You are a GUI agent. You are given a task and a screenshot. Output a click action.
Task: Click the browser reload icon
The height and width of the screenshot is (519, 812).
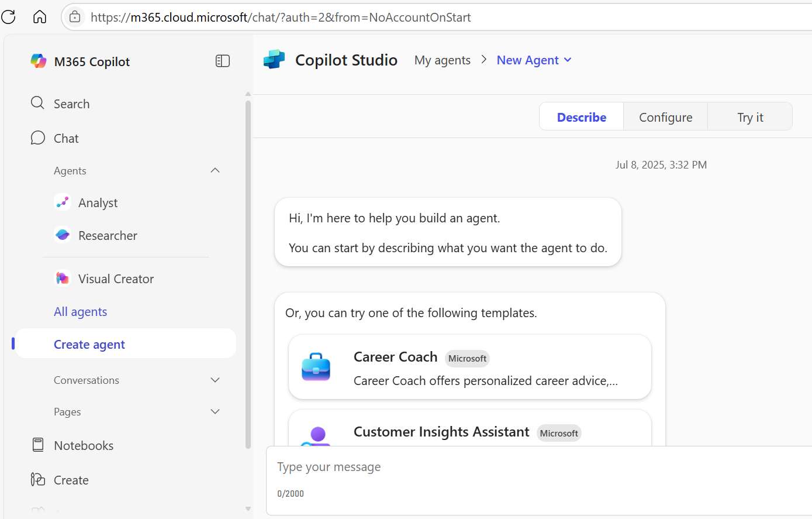coord(8,17)
